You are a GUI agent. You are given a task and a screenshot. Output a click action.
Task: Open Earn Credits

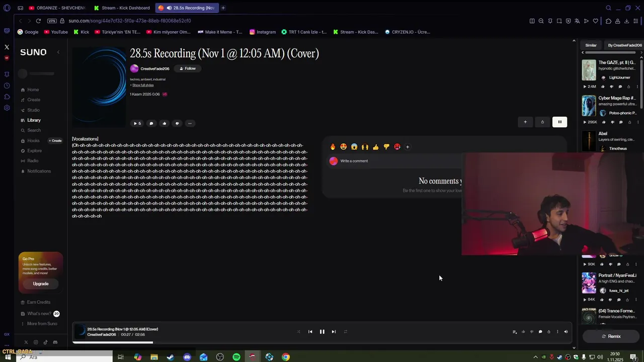click(39, 302)
